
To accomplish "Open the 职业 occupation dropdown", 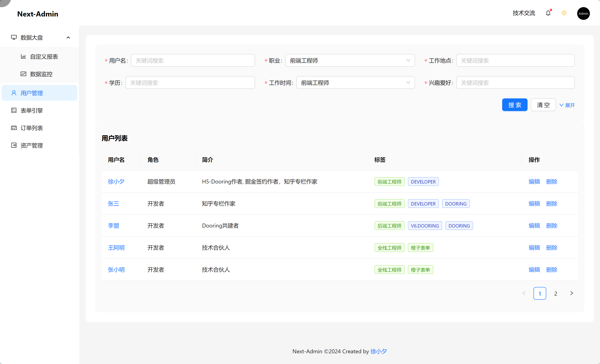I will click(350, 60).
